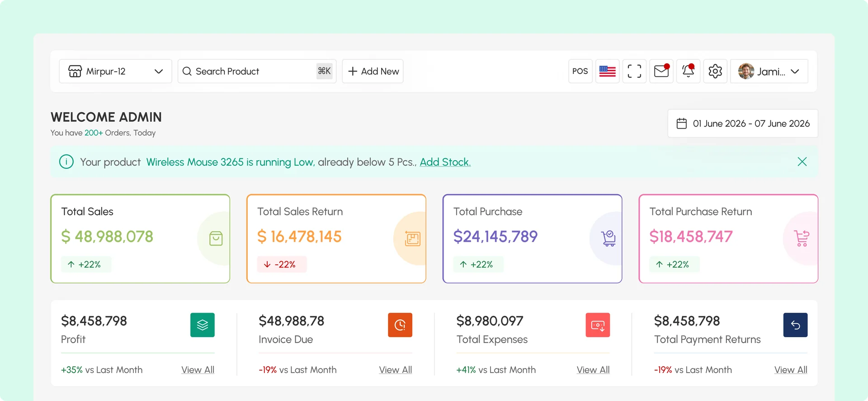Viewport: 868px width, 401px height.
Task: Click the Total Purchase Return cart icon
Action: [x=802, y=238]
